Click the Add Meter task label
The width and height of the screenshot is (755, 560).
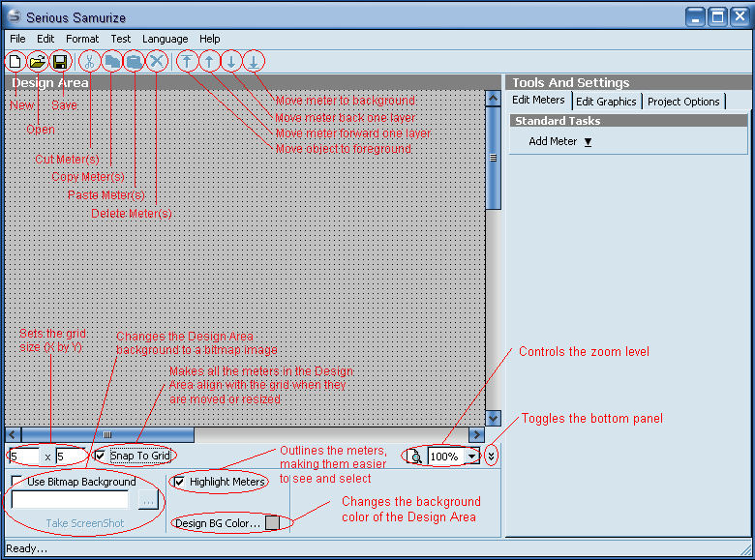pyautogui.click(x=553, y=141)
